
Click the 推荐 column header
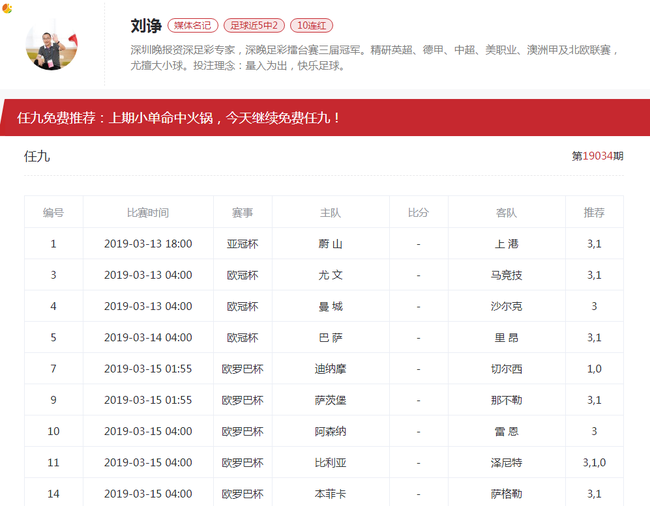594,213
